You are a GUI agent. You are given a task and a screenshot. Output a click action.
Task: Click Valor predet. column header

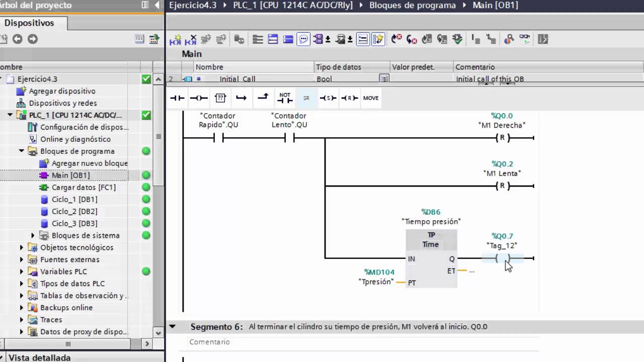pyautogui.click(x=422, y=67)
